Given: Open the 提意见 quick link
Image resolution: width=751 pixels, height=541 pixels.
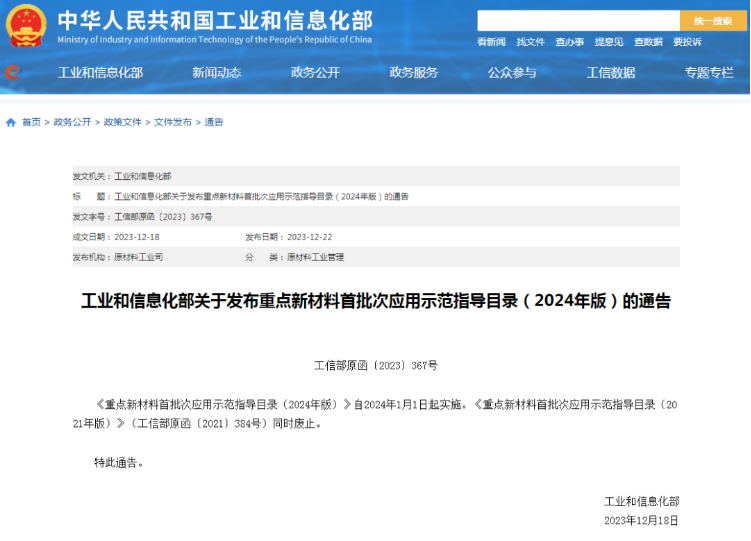Looking at the screenshot, I should pos(609,42).
